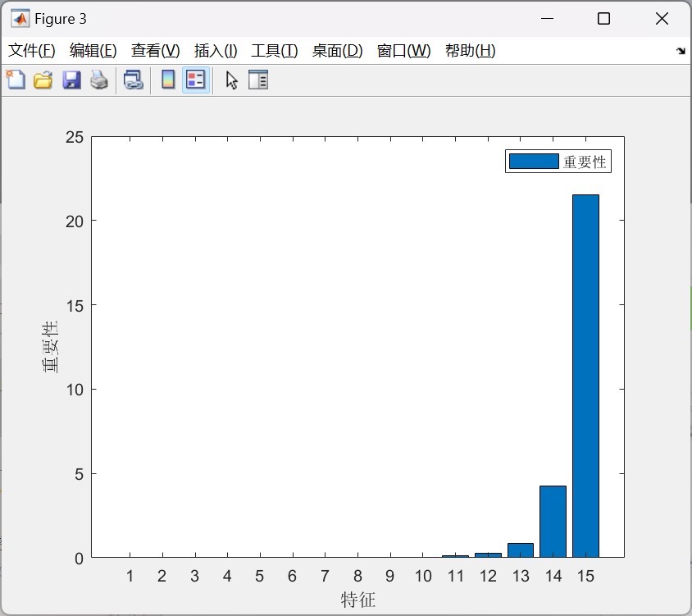
Task: Click the Link Plot toolbar icon
Action: point(134,80)
